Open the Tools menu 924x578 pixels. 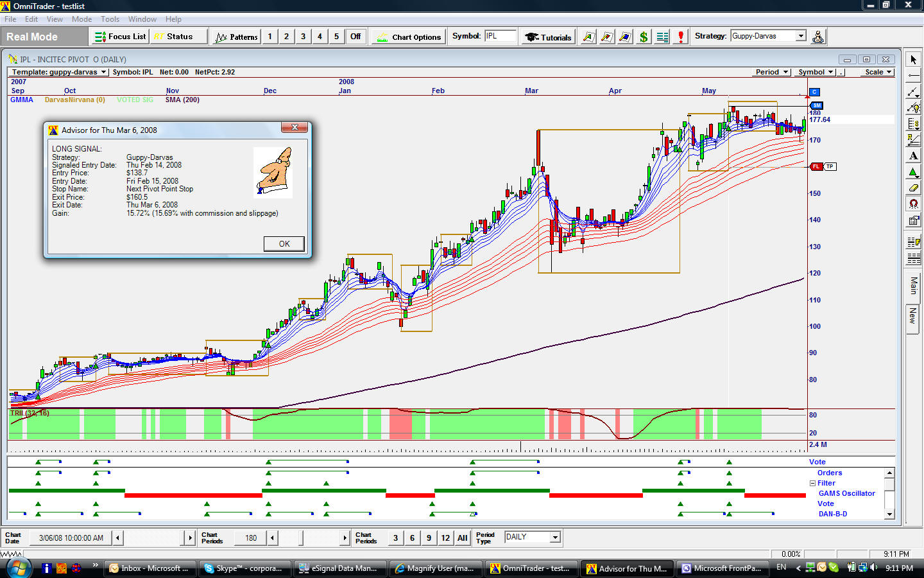click(x=110, y=19)
